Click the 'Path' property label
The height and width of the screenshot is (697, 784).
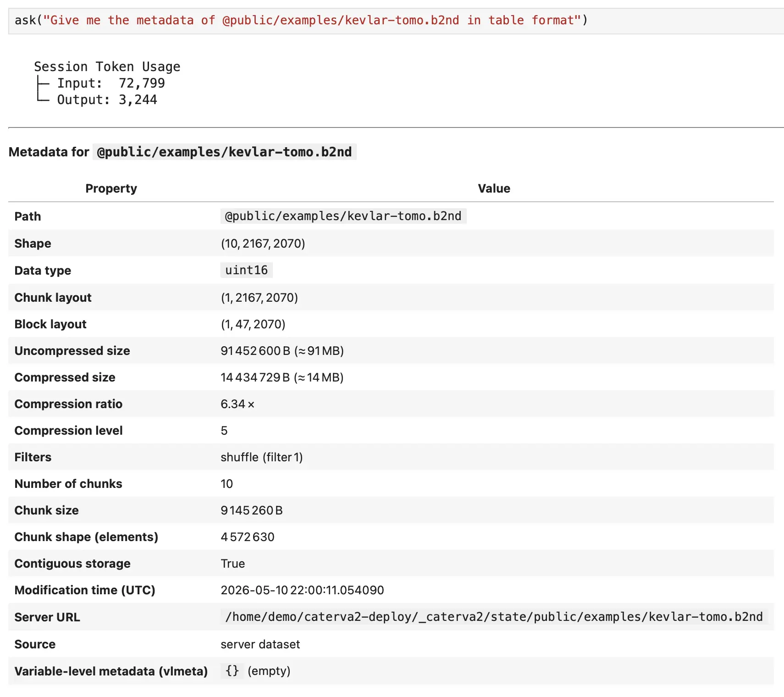click(28, 216)
